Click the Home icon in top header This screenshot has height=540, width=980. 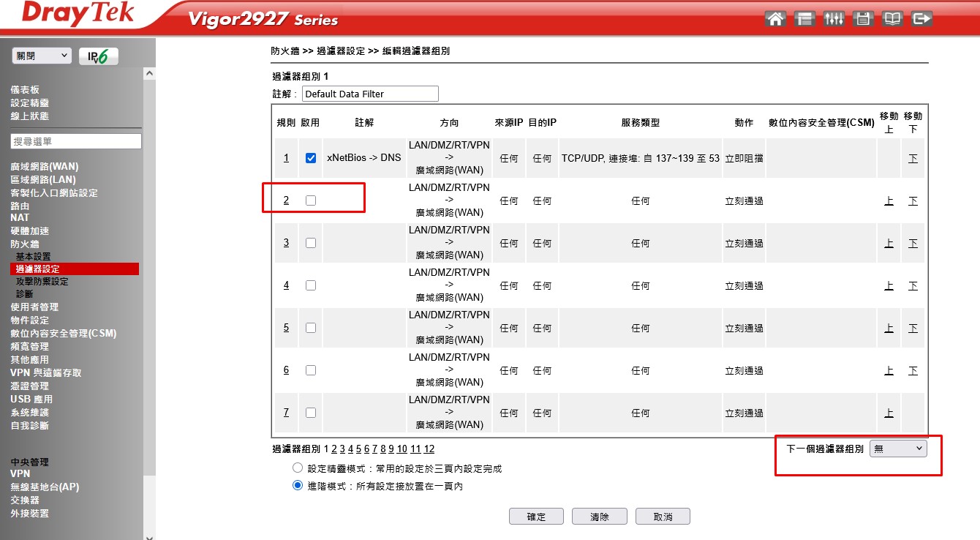click(x=775, y=19)
